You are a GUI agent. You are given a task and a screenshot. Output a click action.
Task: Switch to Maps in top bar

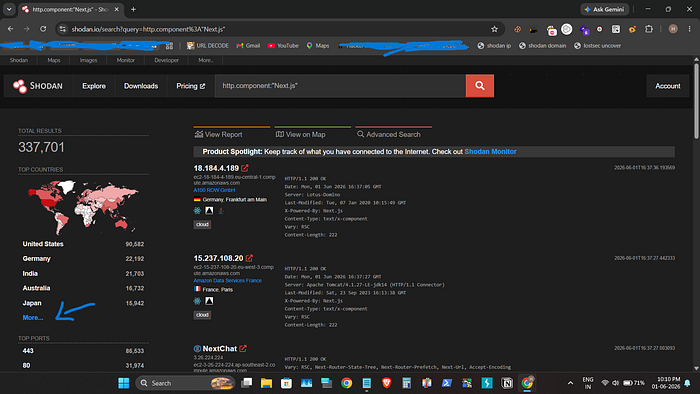tap(54, 60)
